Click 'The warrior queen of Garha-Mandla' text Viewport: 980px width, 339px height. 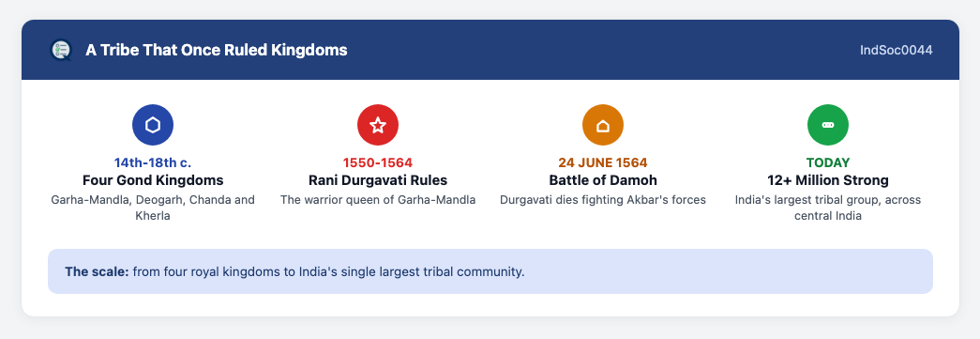tap(378, 200)
